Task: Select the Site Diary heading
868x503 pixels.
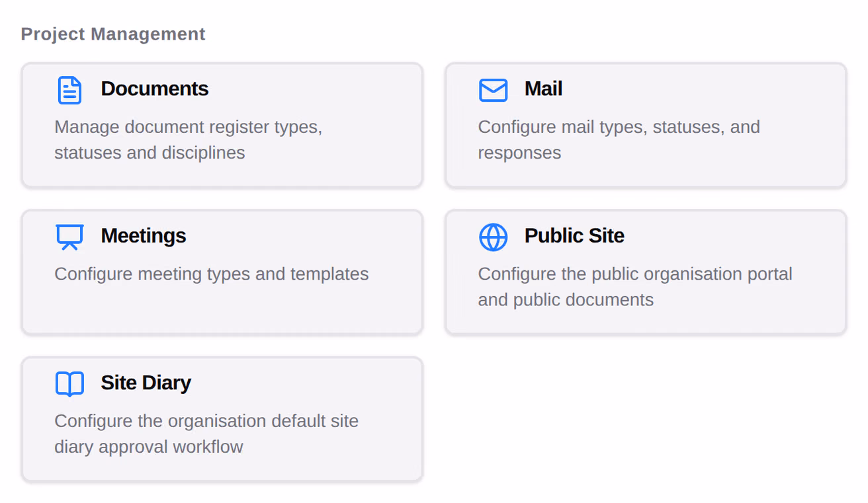Action: click(146, 383)
